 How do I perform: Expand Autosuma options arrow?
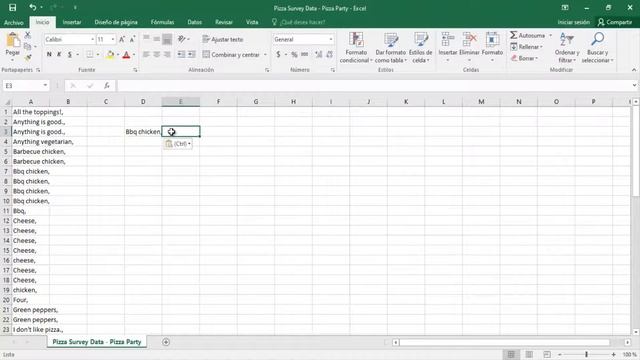550,36
